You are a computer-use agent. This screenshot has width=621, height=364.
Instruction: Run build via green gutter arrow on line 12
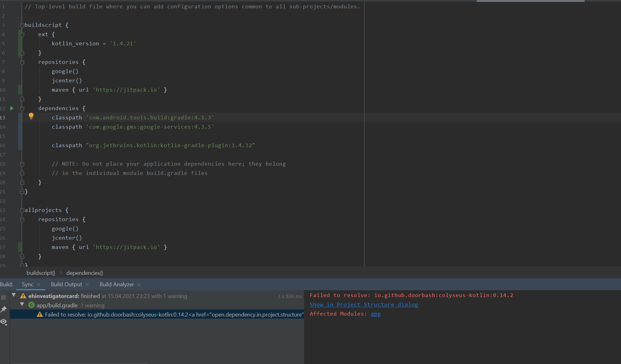pyautogui.click(x=12, y=108)
